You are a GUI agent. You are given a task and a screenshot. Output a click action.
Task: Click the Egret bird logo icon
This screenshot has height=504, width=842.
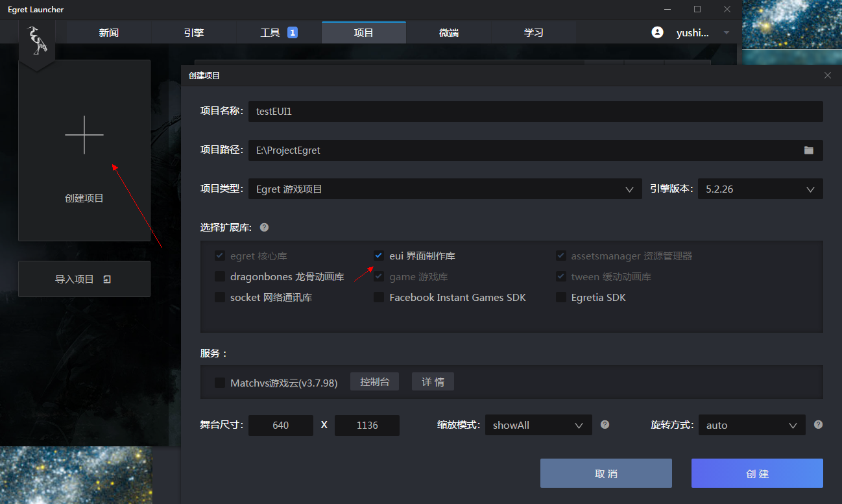click(37, 40)
